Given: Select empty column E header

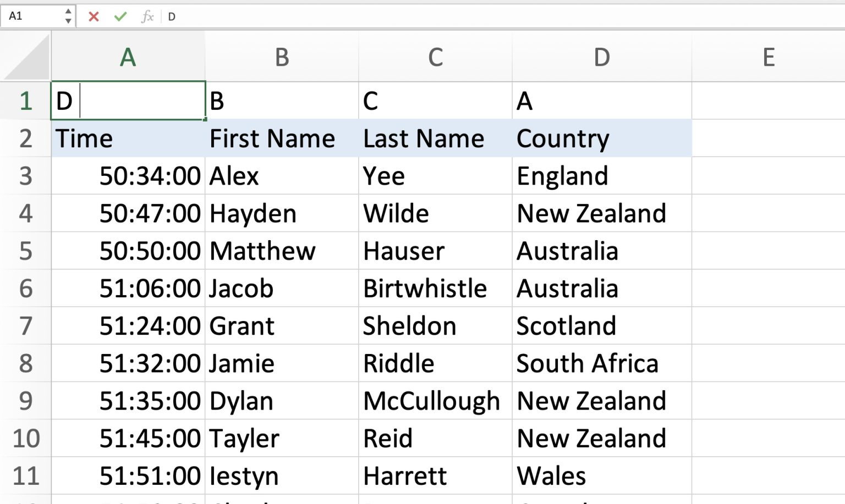Looking at the screenshot, I should point(768,57).
